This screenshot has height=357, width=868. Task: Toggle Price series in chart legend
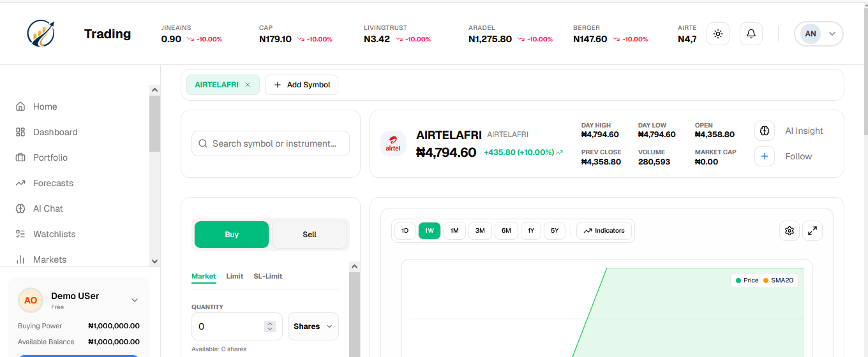(747, 280)
